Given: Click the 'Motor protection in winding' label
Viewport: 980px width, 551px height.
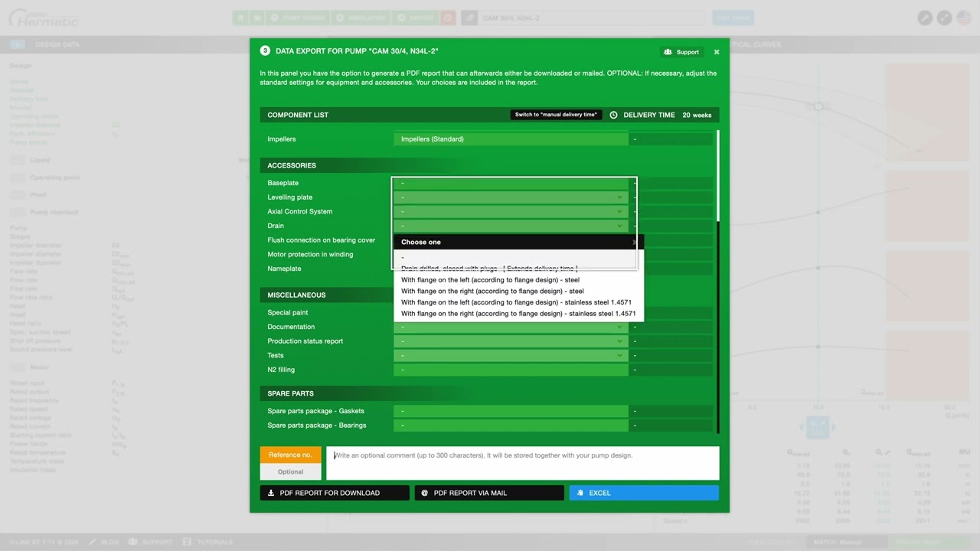Looking at the screenshot, I should pyautogui.click(x=310, y=255).
